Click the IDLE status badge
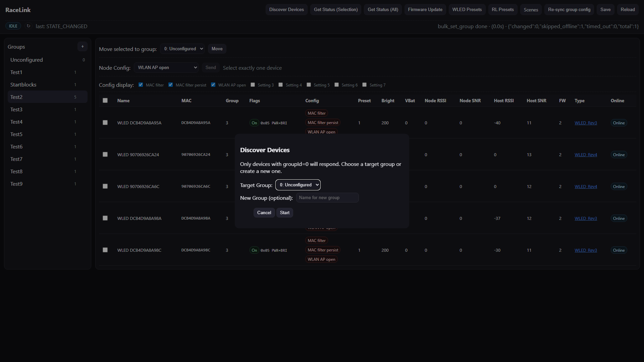Screen dimensions: 644x362 (x=13, y=26)
